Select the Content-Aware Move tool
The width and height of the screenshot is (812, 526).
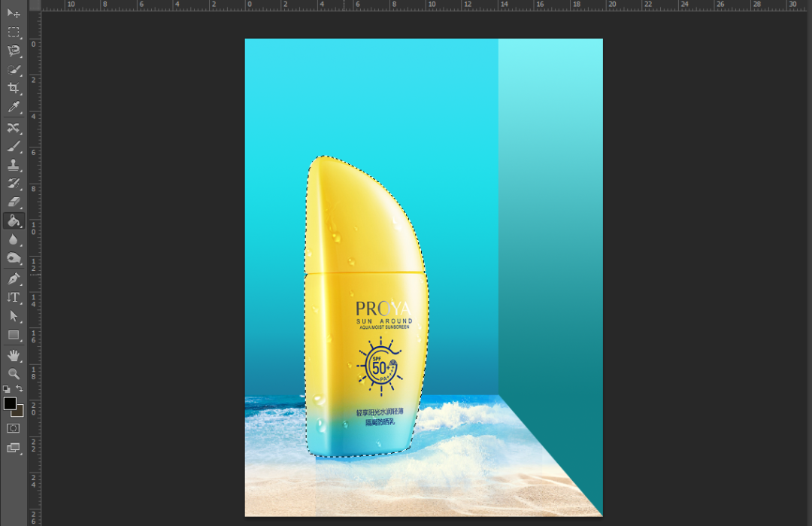coord(14,127)
